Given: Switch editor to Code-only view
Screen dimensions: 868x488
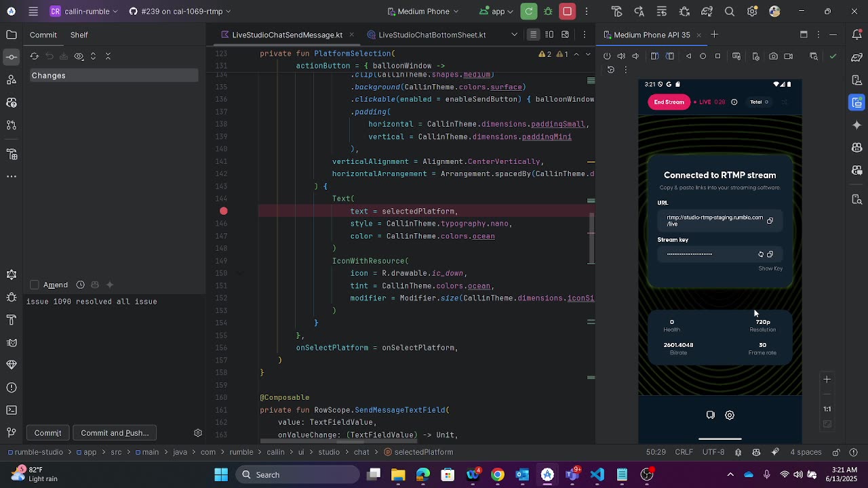Looking at the screenshot, I should pos(534,35).
